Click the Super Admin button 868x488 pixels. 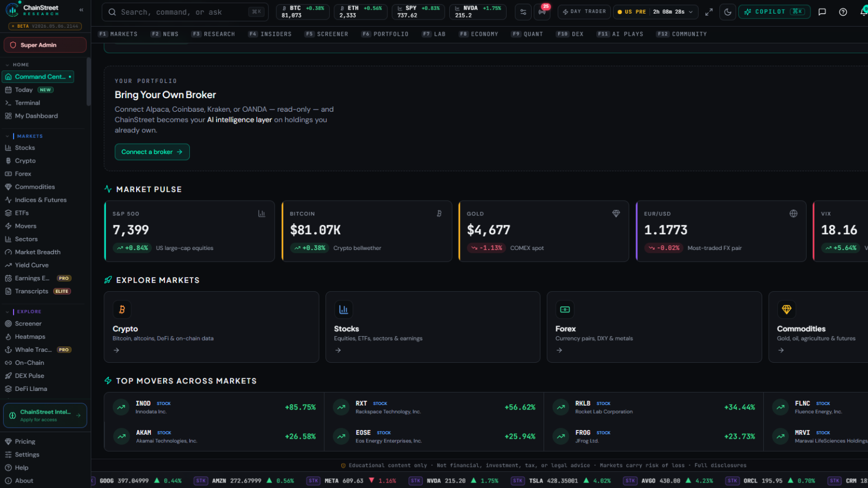point(45,45)
